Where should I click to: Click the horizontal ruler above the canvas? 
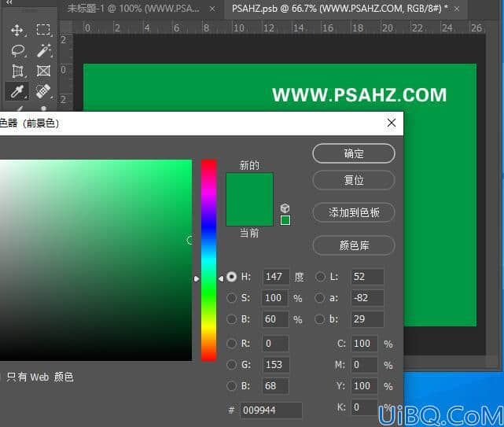(x=280, y=28)
